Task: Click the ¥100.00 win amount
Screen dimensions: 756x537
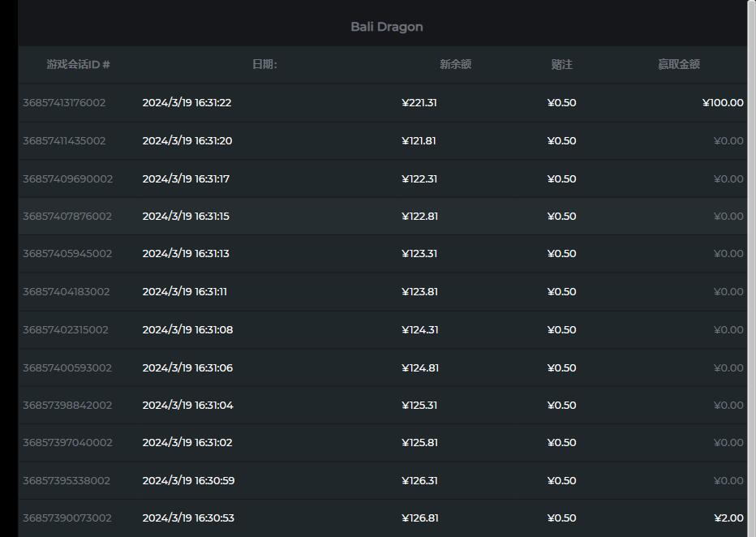Action: [723, 103]
